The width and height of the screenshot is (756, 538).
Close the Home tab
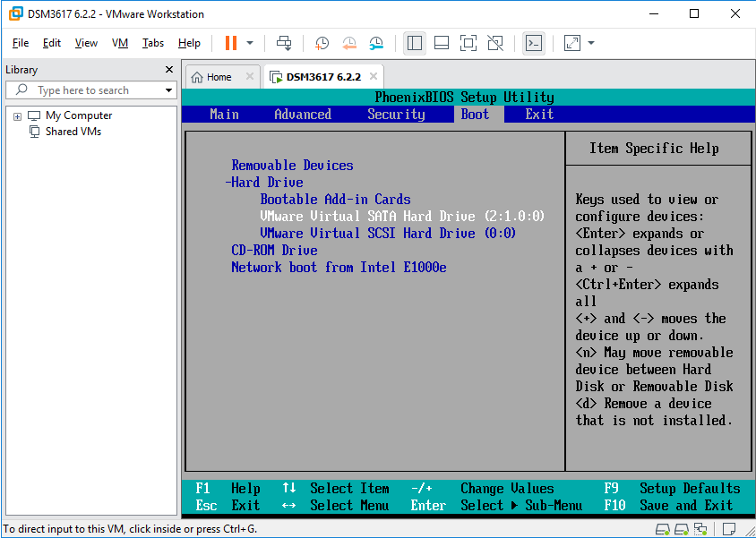249,76
